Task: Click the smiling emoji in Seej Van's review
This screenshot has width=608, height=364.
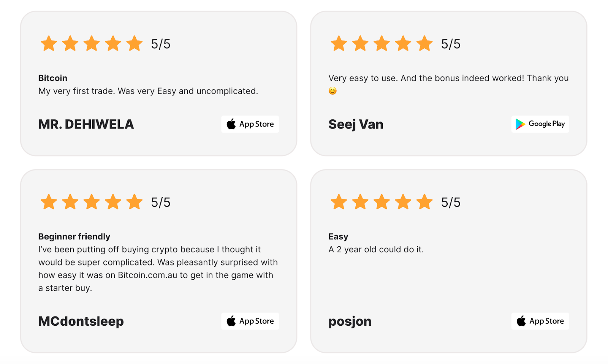Action: (x=332, y=91)
